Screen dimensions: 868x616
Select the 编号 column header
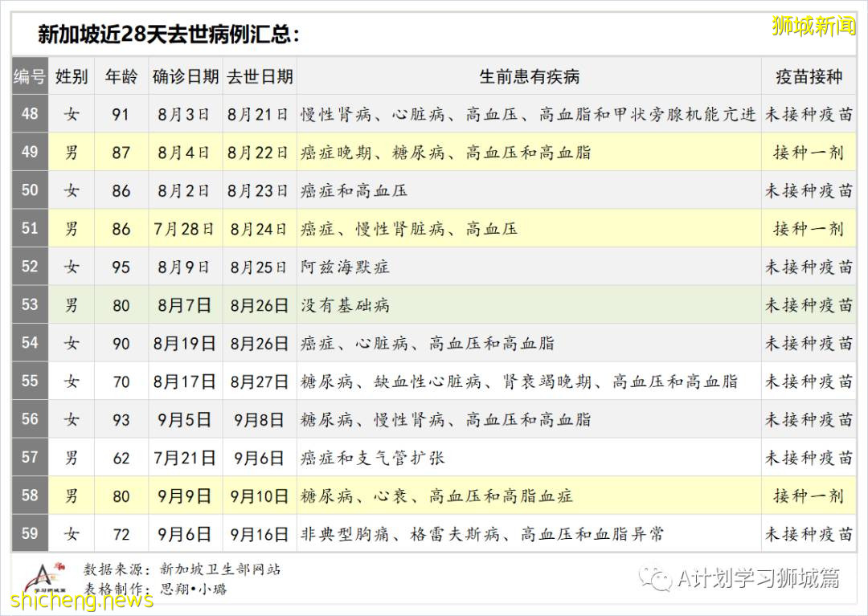(30, 77)
